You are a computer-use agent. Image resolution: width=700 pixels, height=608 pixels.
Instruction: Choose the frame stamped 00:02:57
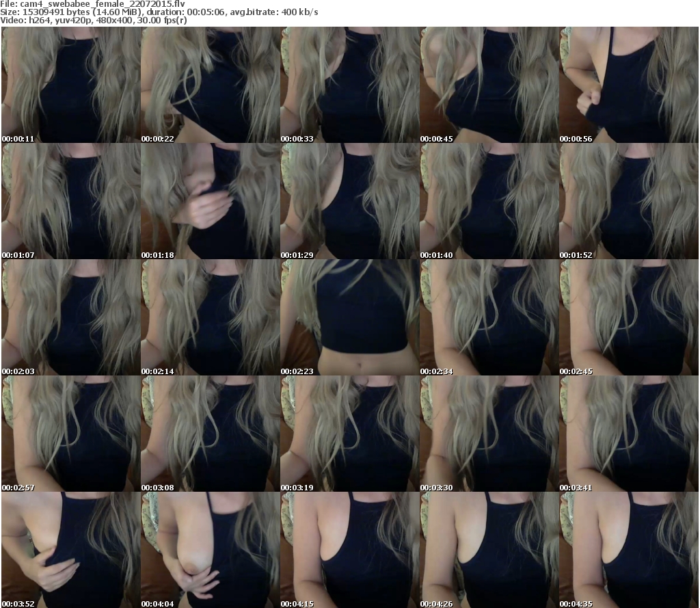(71, 434)
